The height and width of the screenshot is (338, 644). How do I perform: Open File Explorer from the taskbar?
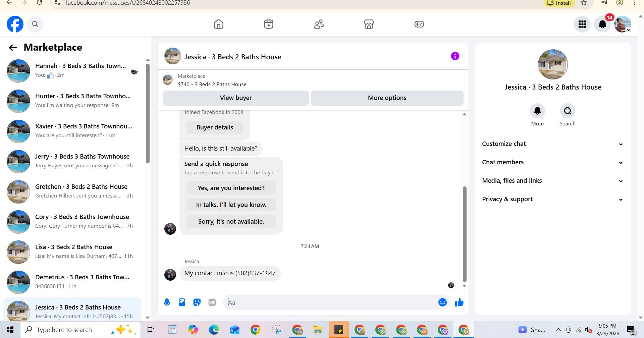click(317, 330)
